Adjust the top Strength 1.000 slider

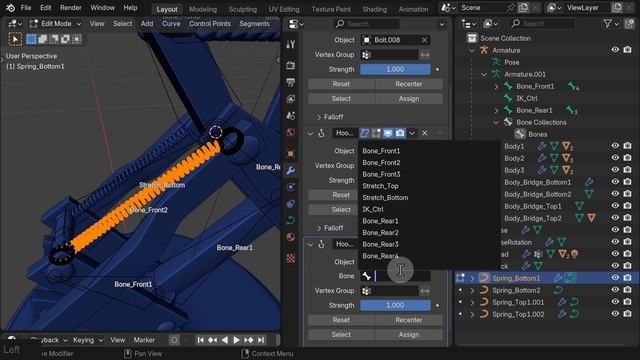395,69
